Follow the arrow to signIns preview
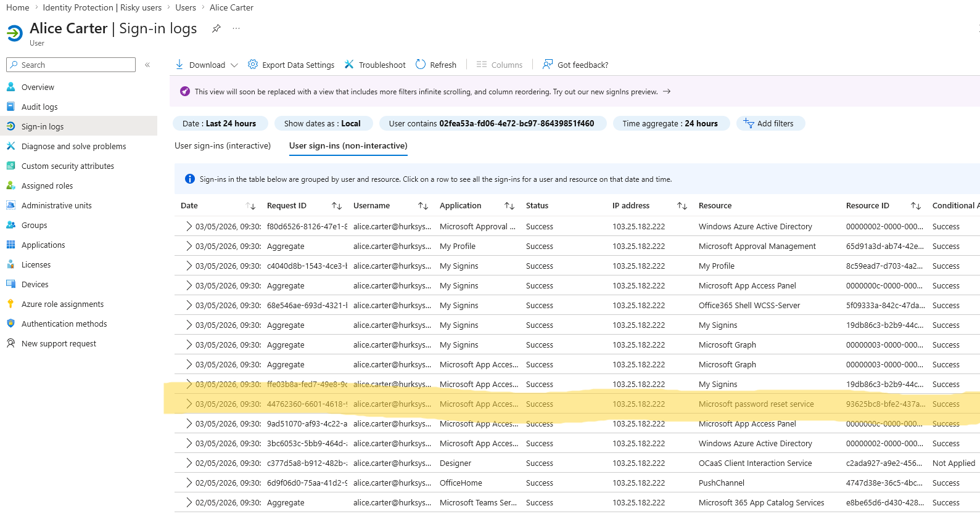The image size is (980, 514). click(x=667, y=91)
